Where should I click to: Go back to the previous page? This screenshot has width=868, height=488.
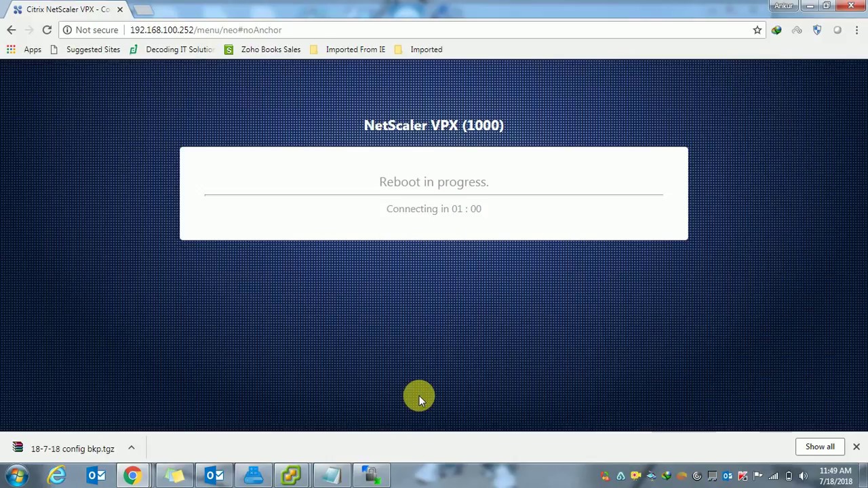pos(12,30)
